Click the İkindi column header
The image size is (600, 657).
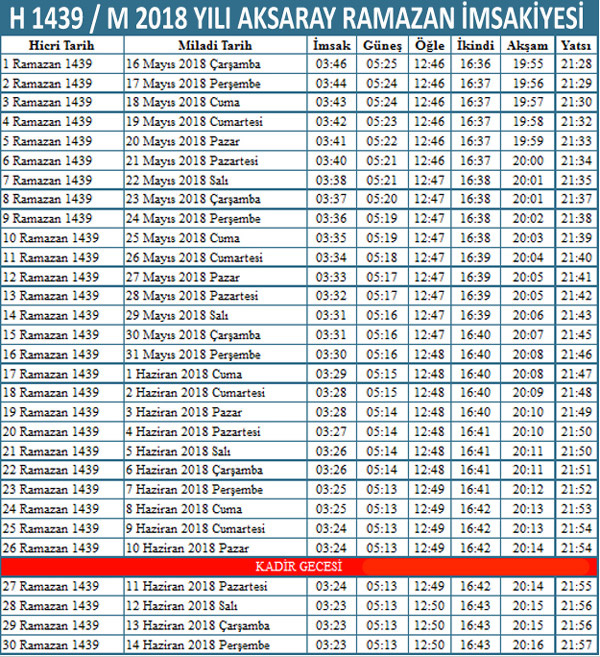476,46
